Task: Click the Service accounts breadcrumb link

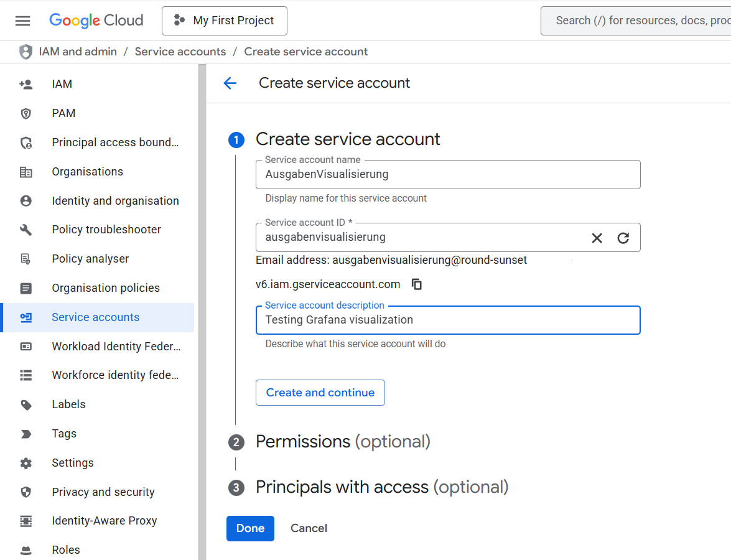Action: [180, 52]
